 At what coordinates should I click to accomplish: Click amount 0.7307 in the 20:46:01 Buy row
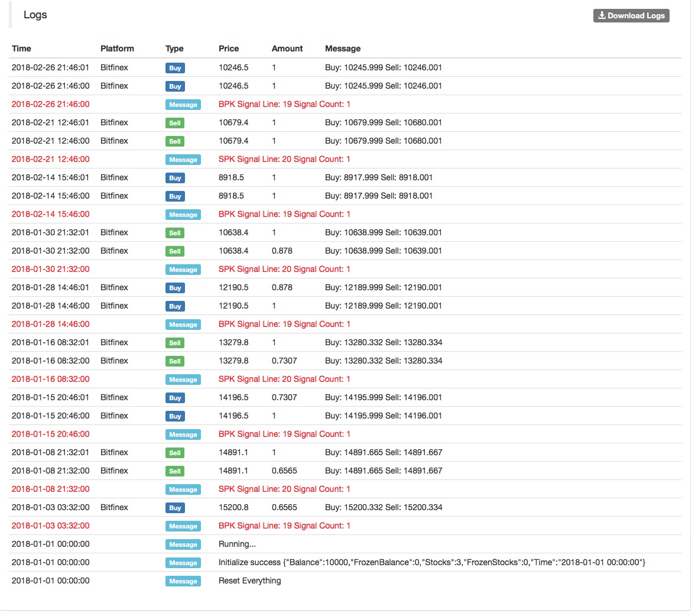tap(285, 397)
